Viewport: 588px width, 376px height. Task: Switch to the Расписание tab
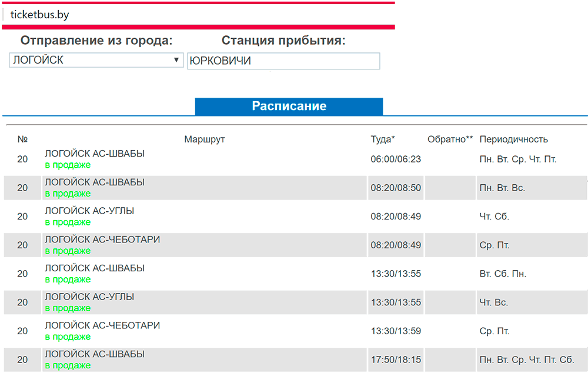(289, 107)
